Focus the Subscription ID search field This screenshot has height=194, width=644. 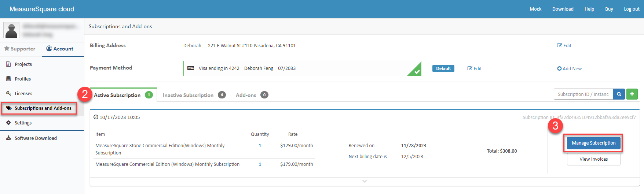click(583, 94)
